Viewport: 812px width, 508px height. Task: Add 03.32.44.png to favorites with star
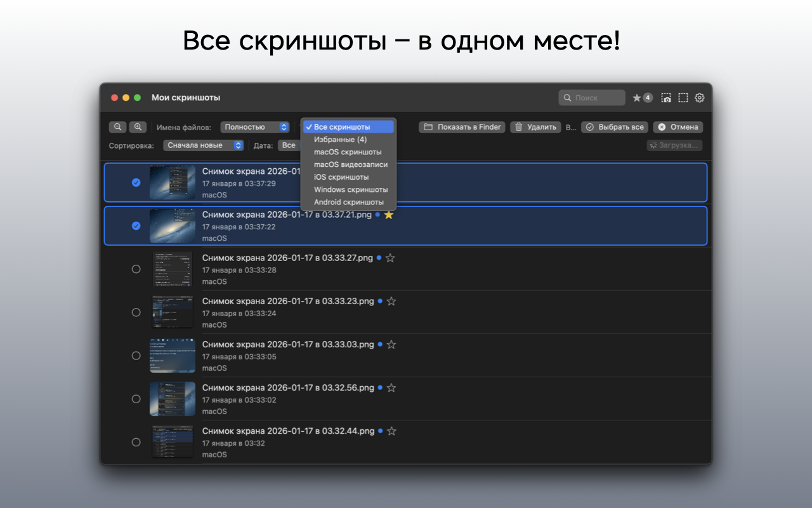tap(391, 431)
